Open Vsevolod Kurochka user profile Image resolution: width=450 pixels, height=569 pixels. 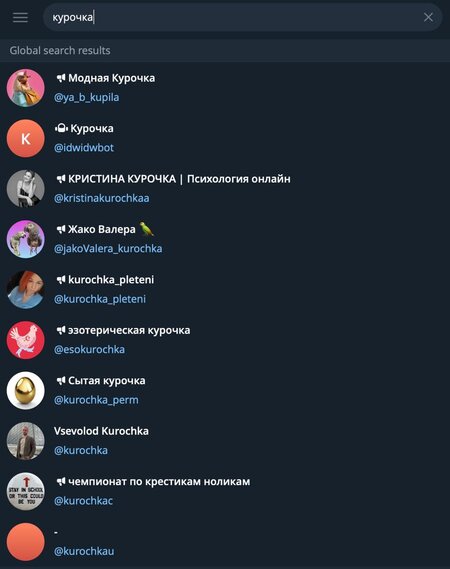(x=225, y=441)
